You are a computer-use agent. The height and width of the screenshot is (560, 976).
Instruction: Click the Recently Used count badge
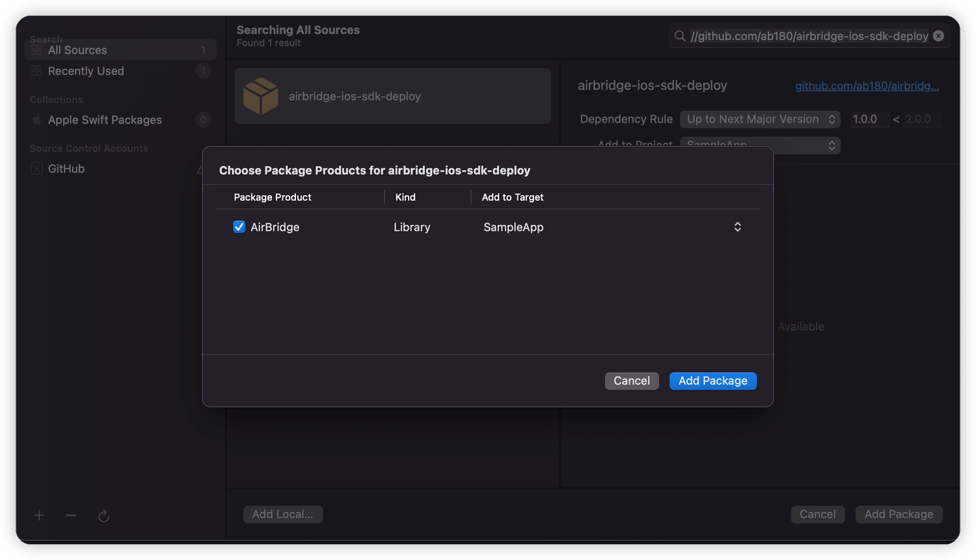(x=203, y=71)
